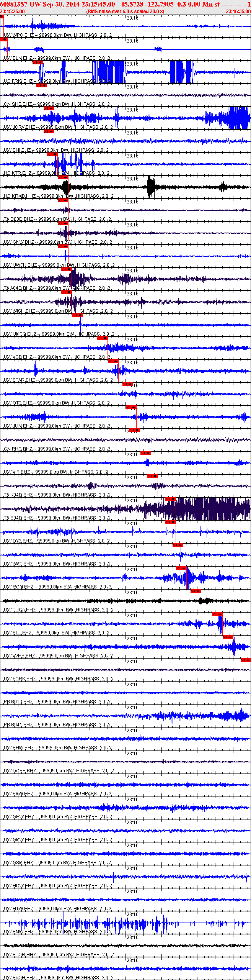Click red pick flag on UW TUCA HHZ trace
This screenshot has width=251, height=980.
196,591
